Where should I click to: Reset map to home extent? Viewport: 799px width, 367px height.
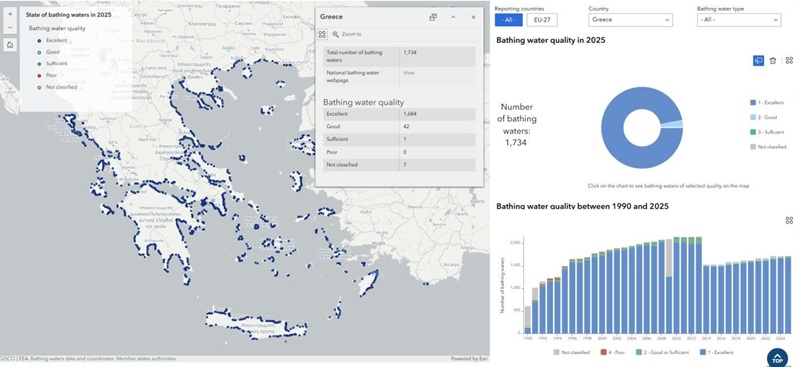tap(10, 45)
